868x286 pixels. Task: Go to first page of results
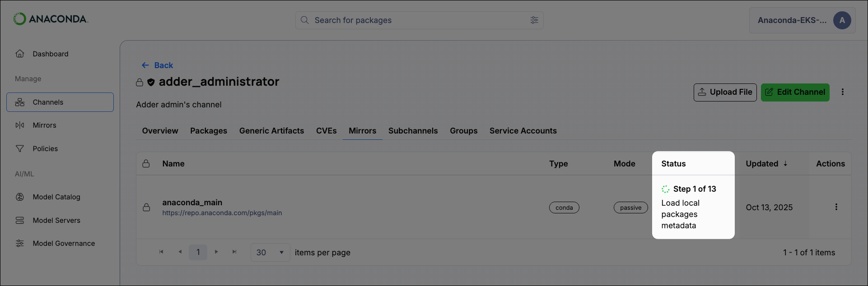pos(161,252)
